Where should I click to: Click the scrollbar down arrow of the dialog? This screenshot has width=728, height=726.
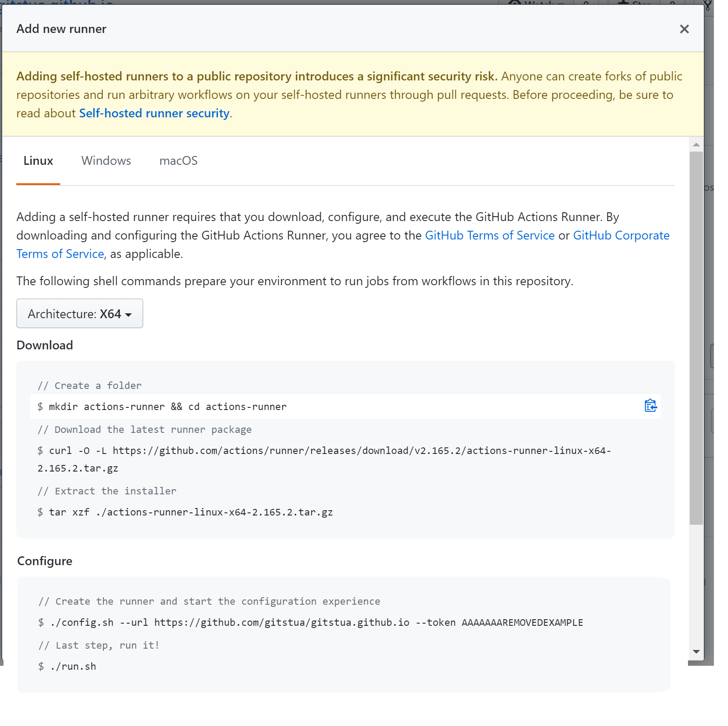[x=696, y=652]
